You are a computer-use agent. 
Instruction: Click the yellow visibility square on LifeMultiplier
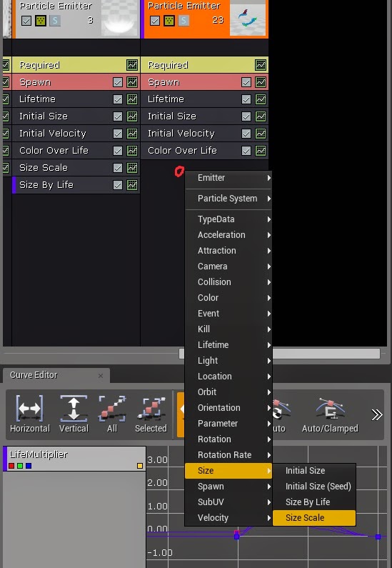[x=140, y=466]
